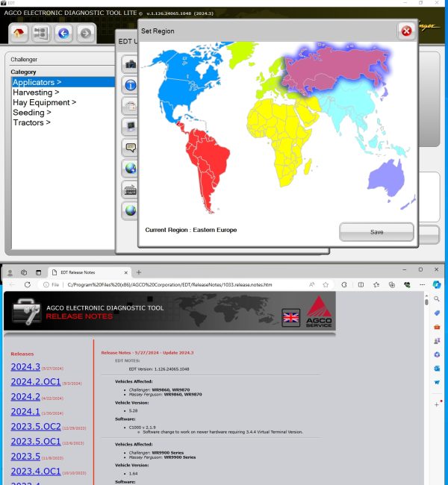The height and width of the screenshot is (485, 448).
Task: Open release 2023.5 notes link
Action: [x=25, y=456]
